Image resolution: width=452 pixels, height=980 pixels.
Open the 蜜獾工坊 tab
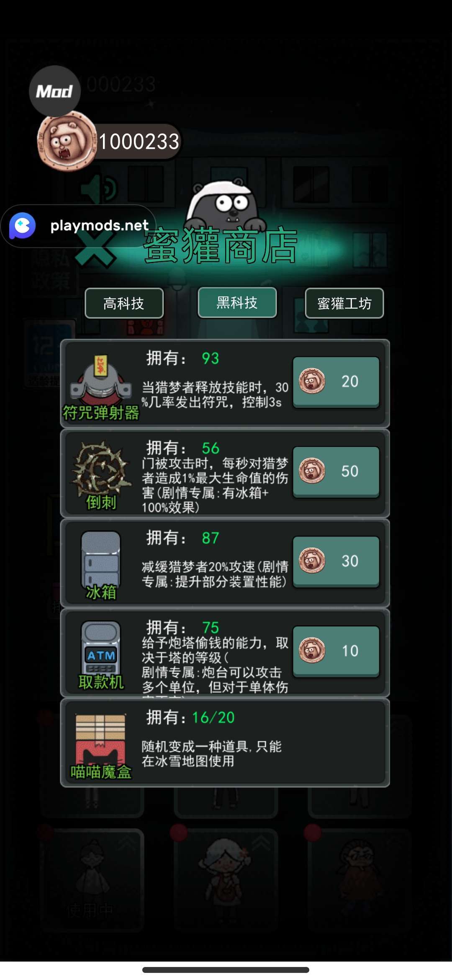(x=344, y=303)
